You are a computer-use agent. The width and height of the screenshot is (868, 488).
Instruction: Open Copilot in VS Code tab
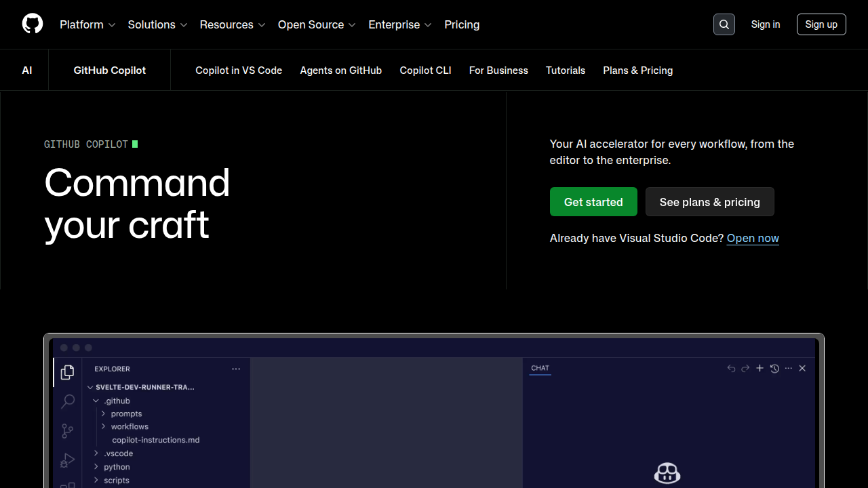[239, 70]
